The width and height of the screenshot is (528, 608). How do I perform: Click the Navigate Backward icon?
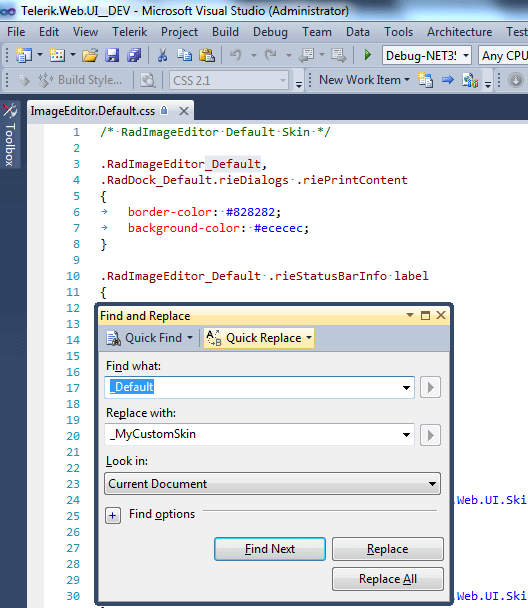(x=306, y=55)
